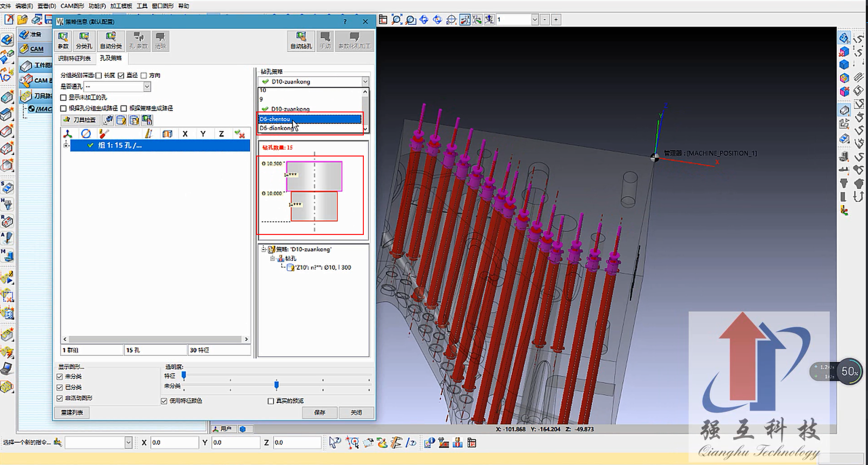
Task: Switch to the 识别特征列表 tab
Action: 75,58
